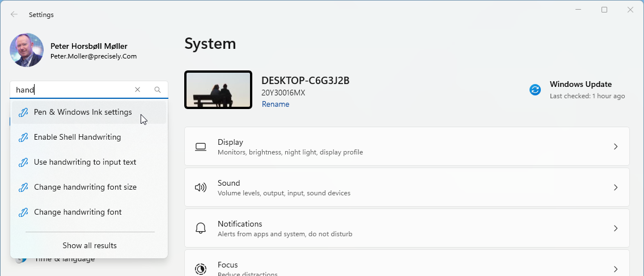Select Pen & Windows Ink settings result
Image resolution: width=644 pixels, height=276 pixels.
point(83,112)
